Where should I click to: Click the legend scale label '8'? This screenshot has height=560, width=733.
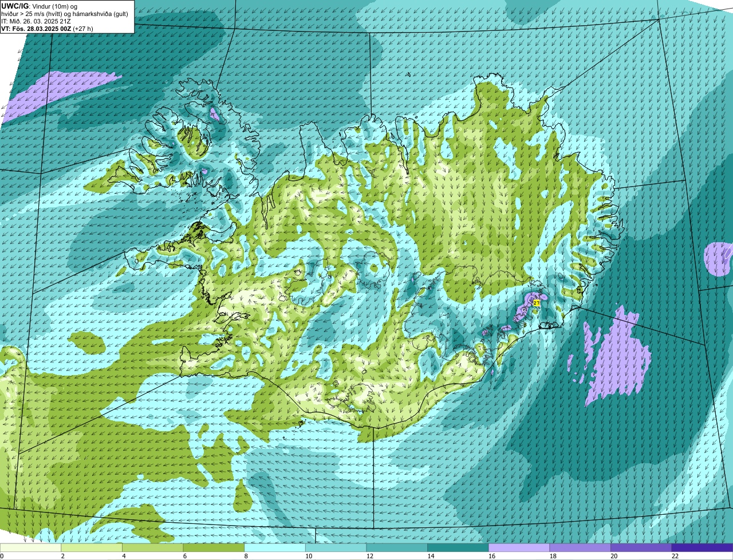click(x=246, y=556)
